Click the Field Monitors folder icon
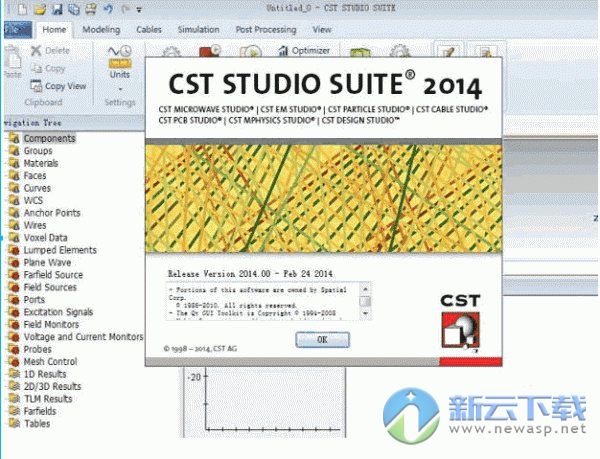600x459 pixels. tap(14, 325)
